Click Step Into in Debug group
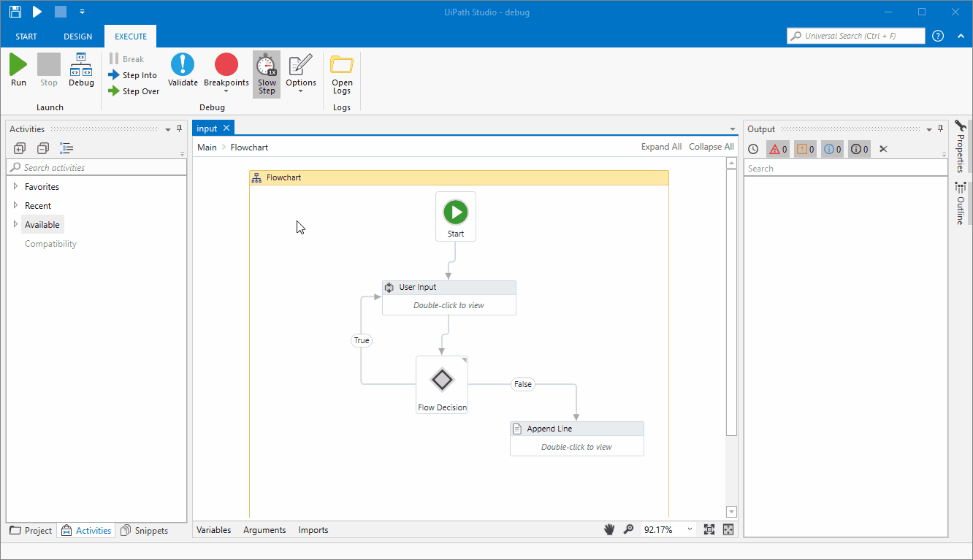The width and height of the screenshot is (973, 560). click(x=132, y=75)
